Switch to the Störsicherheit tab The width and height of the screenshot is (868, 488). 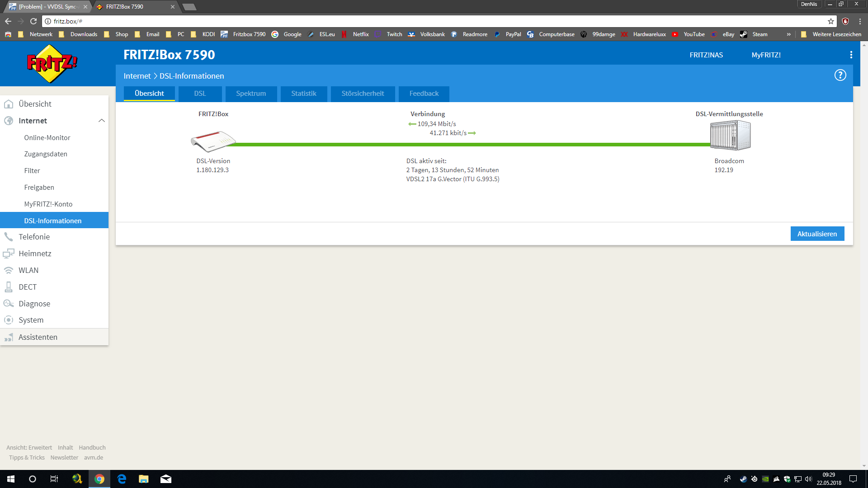click(363, 94)
